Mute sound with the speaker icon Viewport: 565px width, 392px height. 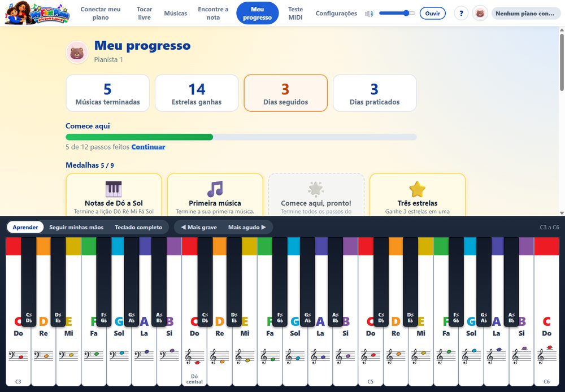[x=368, y=14]
